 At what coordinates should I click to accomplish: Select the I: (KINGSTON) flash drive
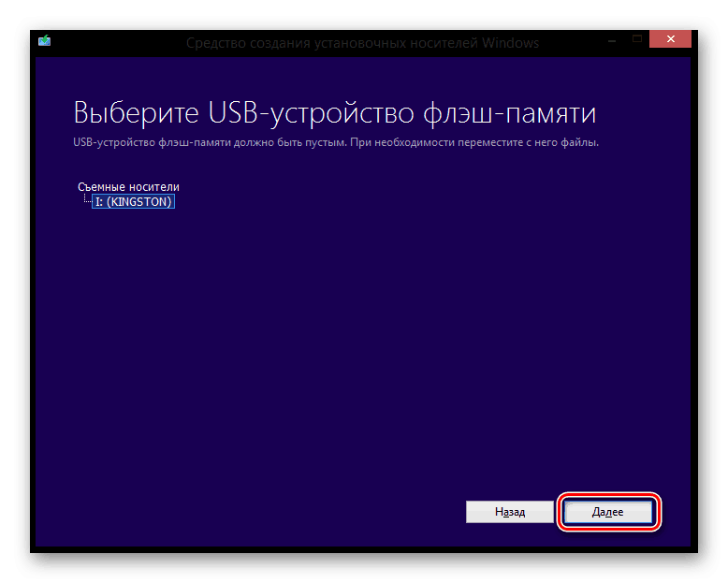tap(134, 201)
